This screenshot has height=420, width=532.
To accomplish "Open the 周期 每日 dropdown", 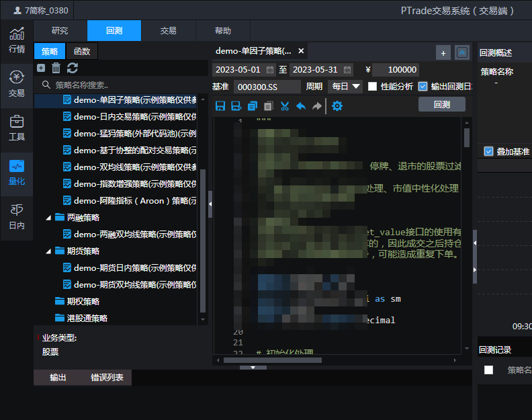I will point(346,87).
